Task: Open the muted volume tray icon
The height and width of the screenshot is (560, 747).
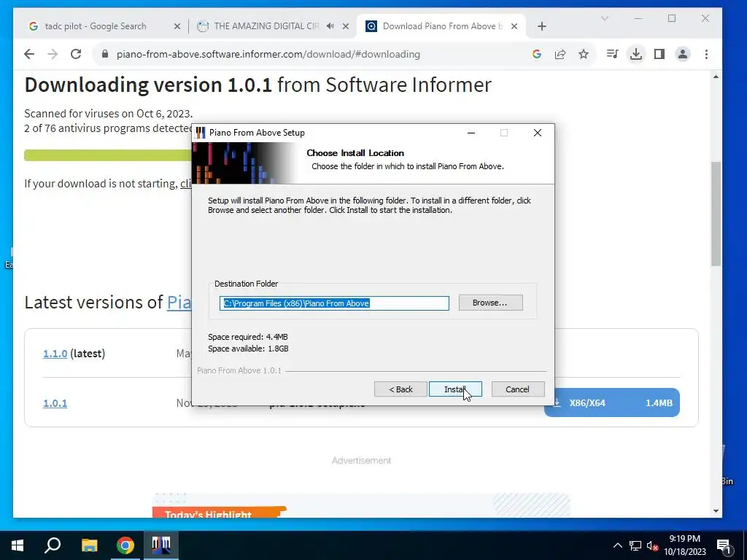Action: tap(652, 545)
